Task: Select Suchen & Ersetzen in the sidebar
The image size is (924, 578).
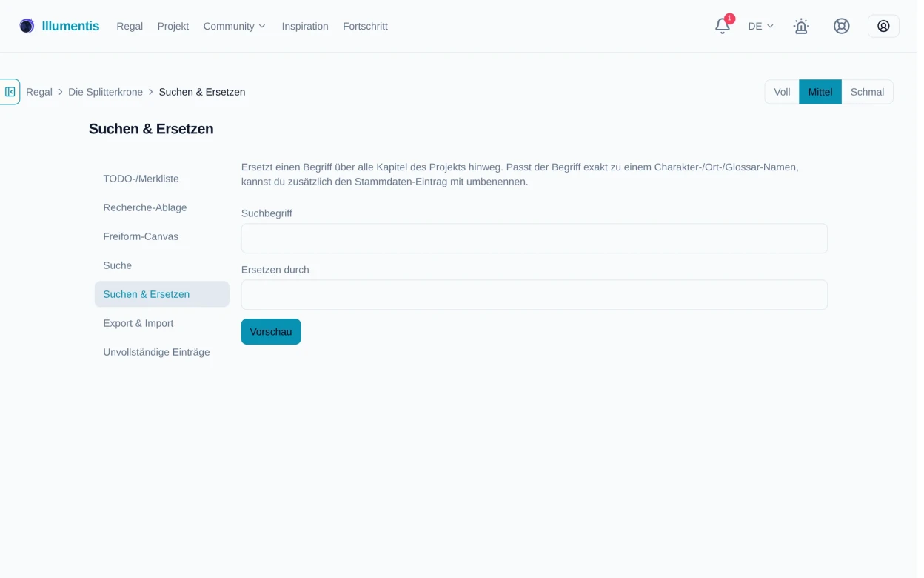Action: click(162, 294)
